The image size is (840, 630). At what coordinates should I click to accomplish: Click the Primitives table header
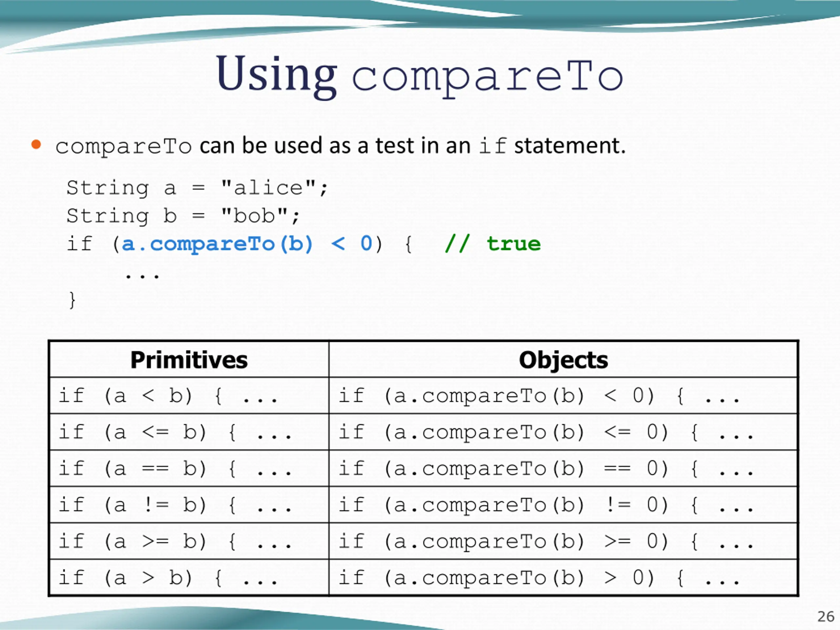coord(189,360)
